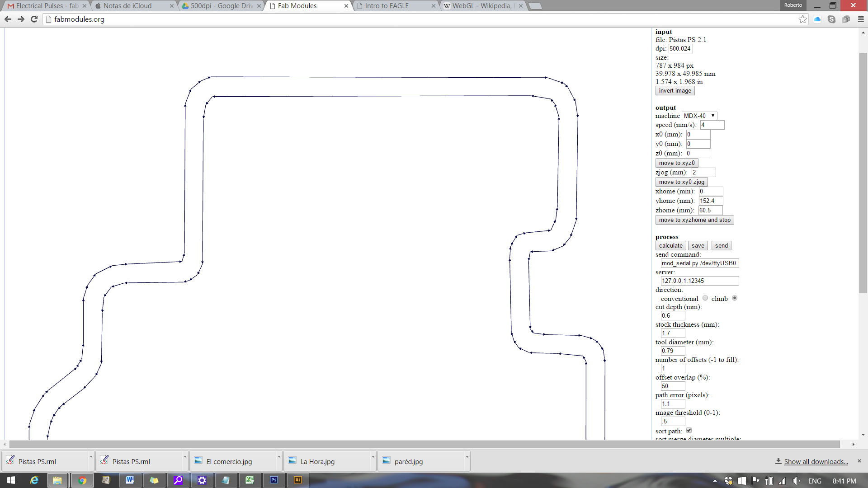Close the Fab Modules tab

(x=346, y=6)
